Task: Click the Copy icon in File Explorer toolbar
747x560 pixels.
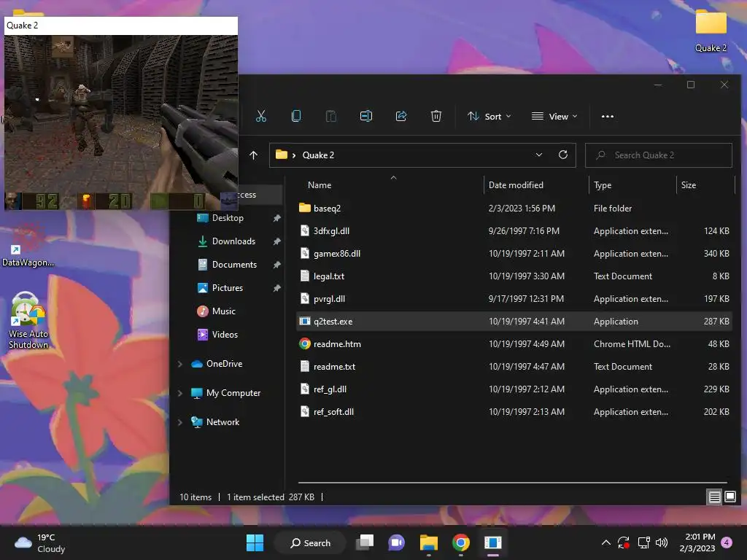Action: tap(296, 116)
